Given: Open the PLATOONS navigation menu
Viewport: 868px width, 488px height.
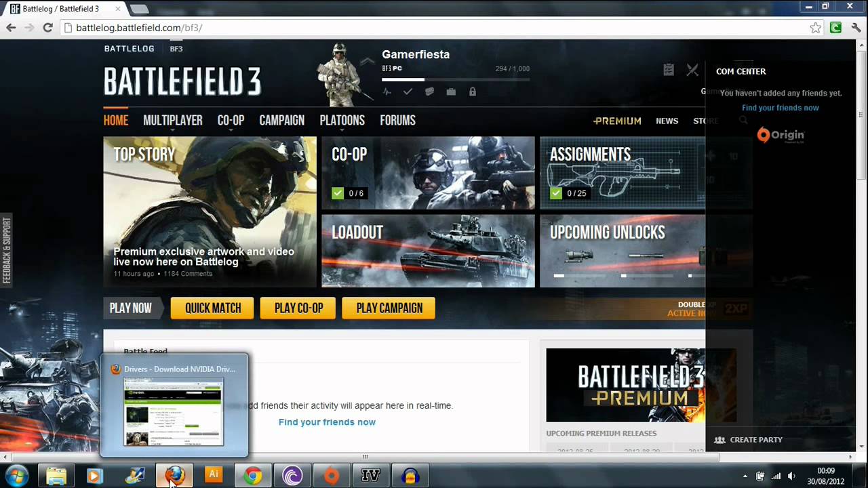Looking at the screenshot, I should (342, 121).
